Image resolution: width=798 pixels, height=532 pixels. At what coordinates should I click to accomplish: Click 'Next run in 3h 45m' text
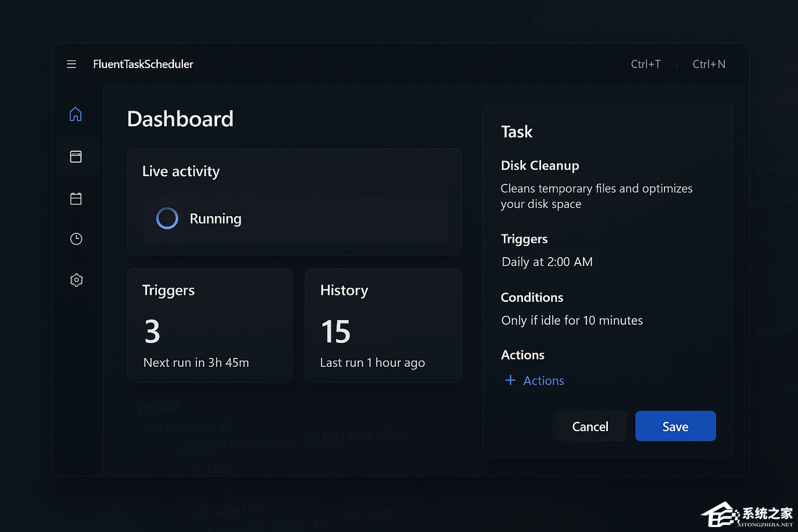coord(196,362)
